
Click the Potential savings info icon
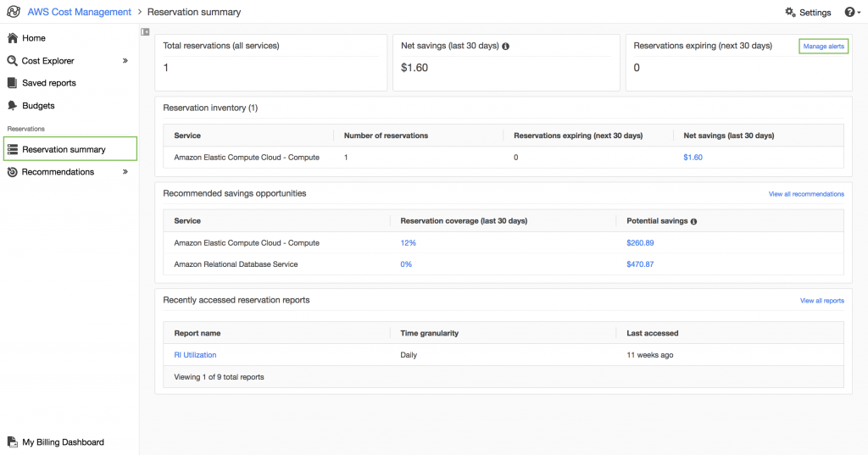tap(693, 221)
